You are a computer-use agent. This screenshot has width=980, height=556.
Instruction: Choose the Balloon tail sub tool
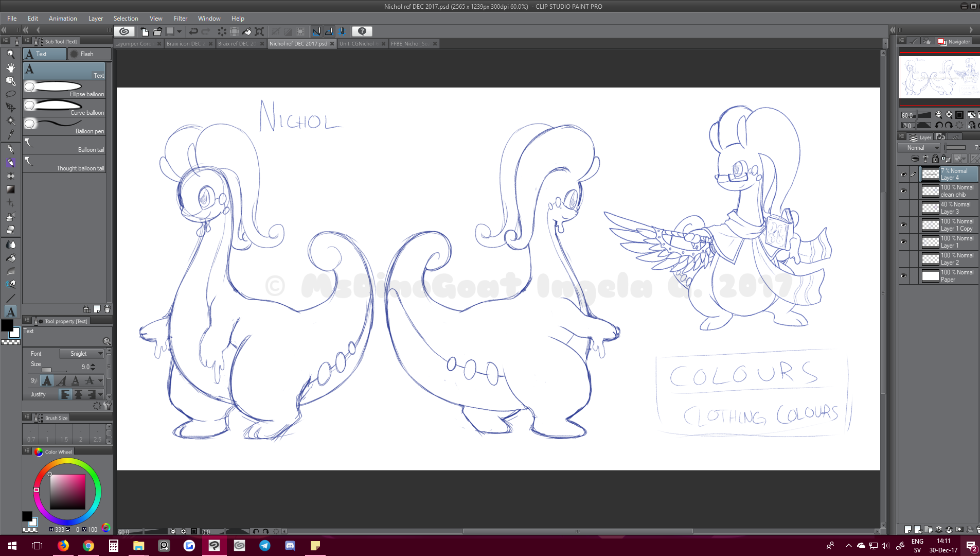coord(64,145)
